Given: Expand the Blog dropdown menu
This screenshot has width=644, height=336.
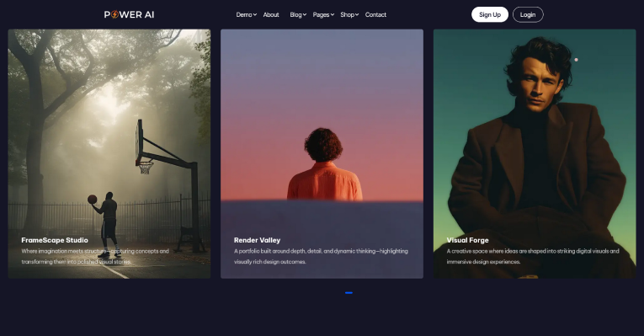Looking at the screenshot, I should click(298, 15).
